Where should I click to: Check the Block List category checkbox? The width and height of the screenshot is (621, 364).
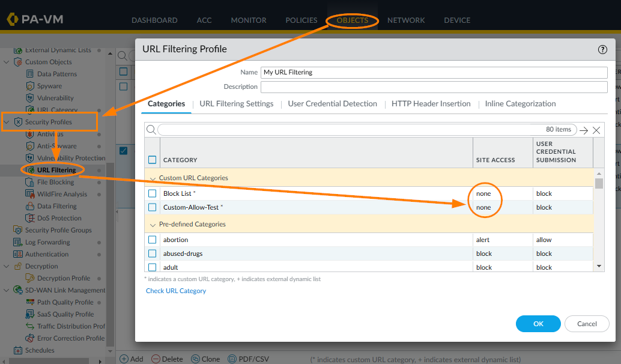[153, 193]
